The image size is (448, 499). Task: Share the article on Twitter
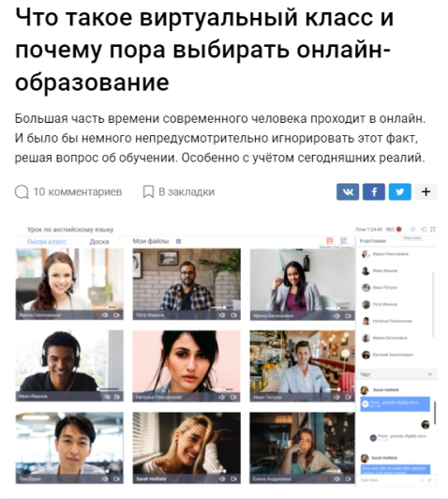(400, 191)
